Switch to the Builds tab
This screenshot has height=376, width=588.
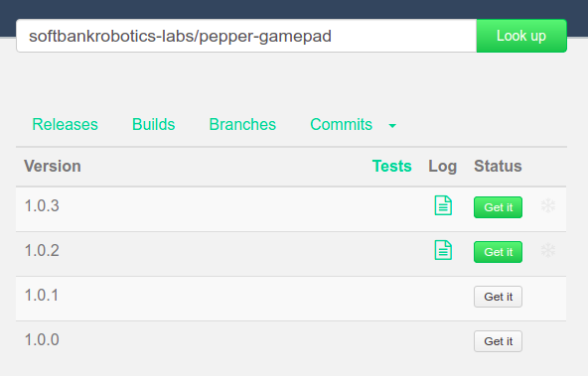(153, 124)
